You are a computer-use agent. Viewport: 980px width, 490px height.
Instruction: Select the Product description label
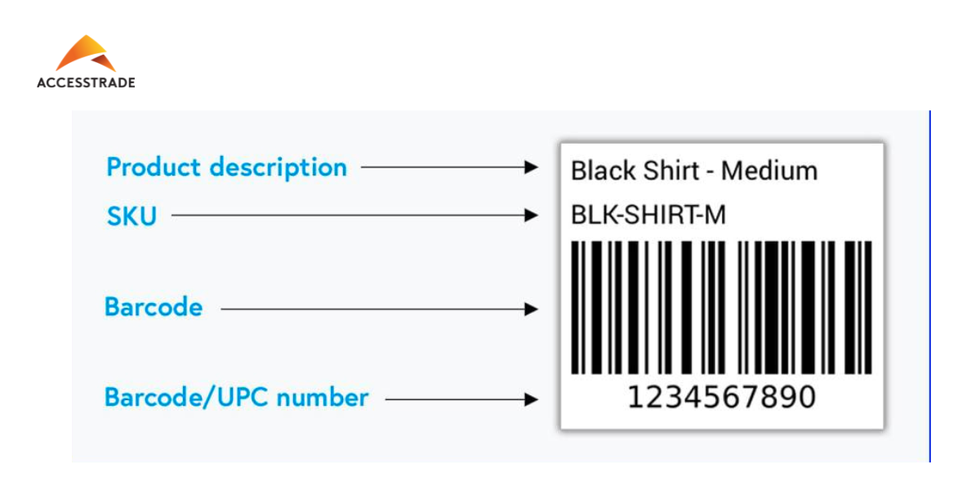pyautogui.click(x=226, y=167)
